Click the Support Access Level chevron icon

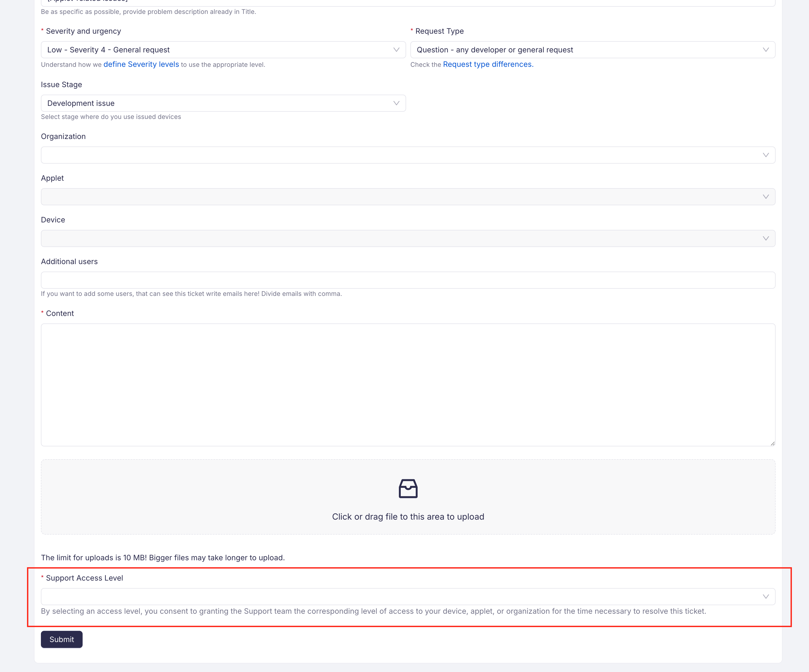765,597
